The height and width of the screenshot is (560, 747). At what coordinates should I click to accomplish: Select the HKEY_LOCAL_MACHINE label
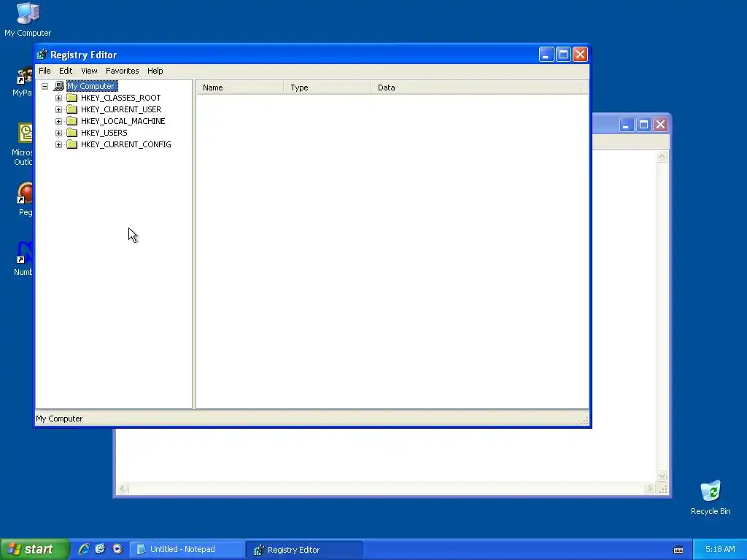click(x=123, y=121)
